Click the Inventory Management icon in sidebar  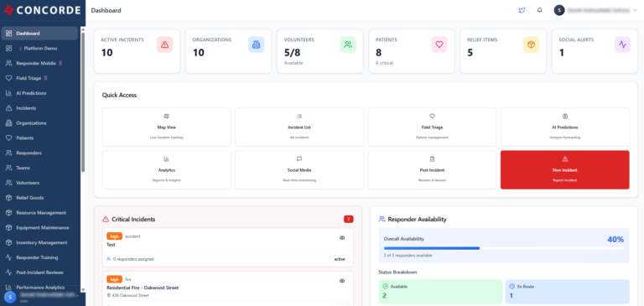[8, 243]
